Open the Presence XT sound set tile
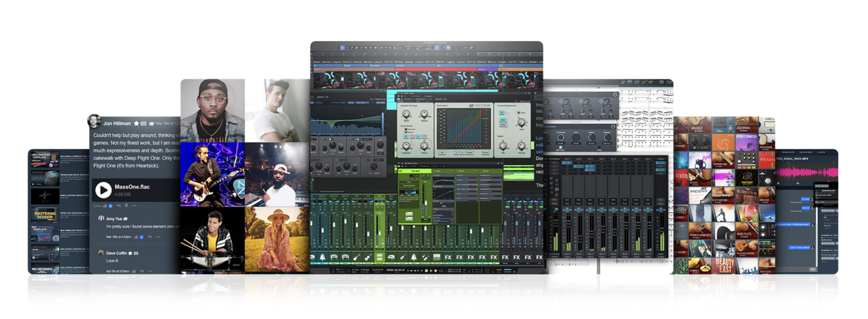This screenshot has height=319, width=868. pos(700,195)
